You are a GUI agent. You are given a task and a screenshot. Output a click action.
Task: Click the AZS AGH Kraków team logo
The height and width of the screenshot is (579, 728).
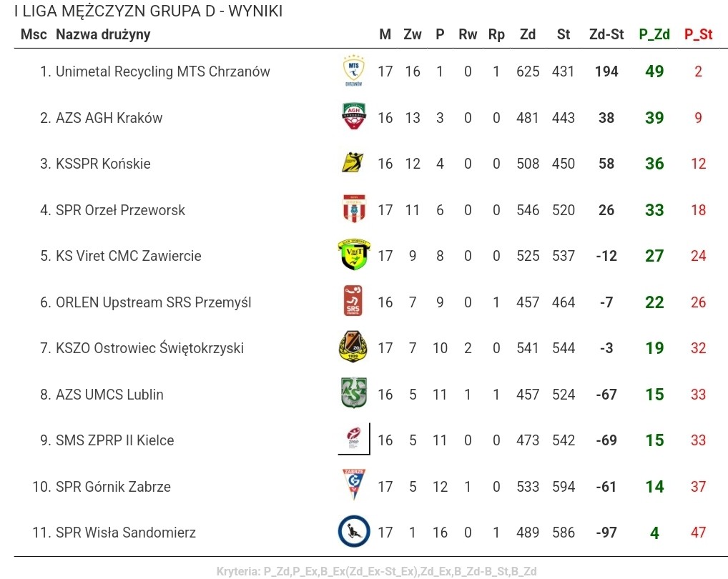(x=354, y=117)
